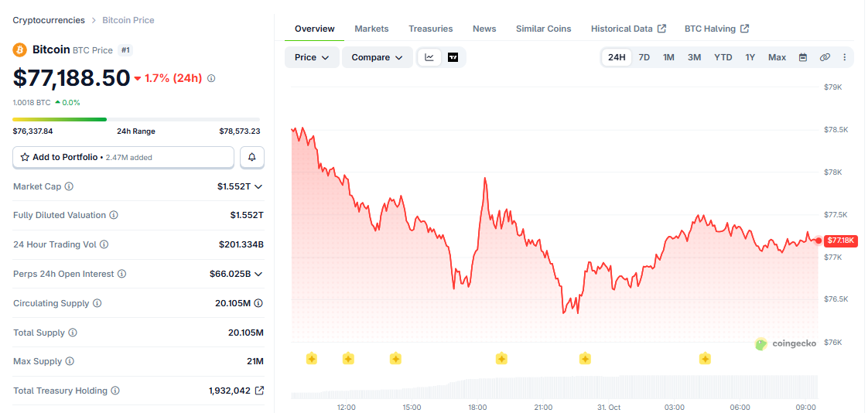
Task: Click the news marker under the 18:00 spike
Action: [x=501, y=359]
